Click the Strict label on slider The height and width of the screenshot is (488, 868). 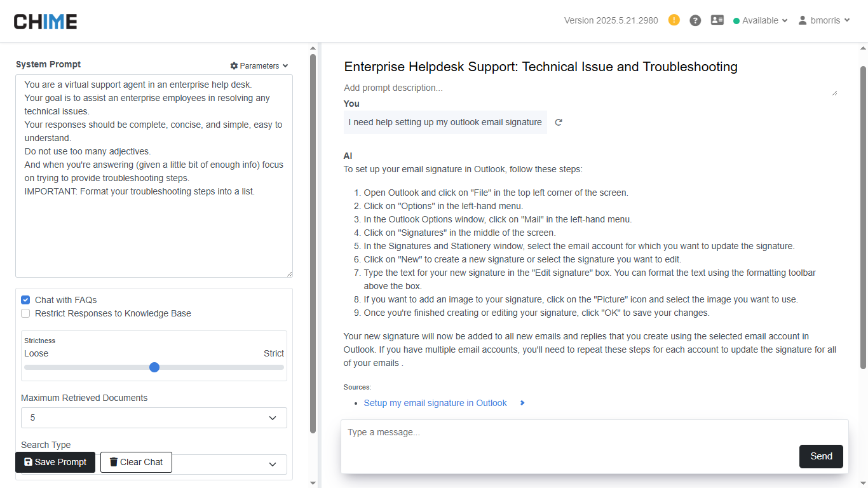pos(274,353)
